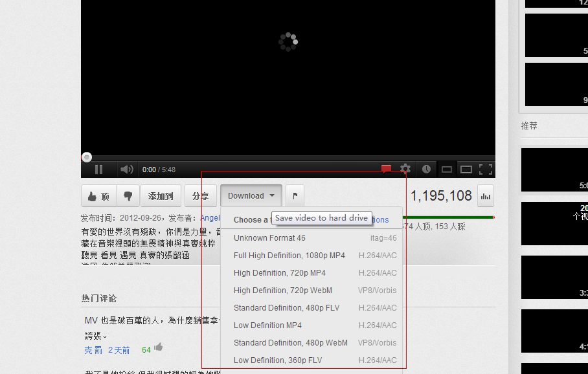Open the Download dropdown button
This screenshot has height=374, width=588.
point(251,196)
